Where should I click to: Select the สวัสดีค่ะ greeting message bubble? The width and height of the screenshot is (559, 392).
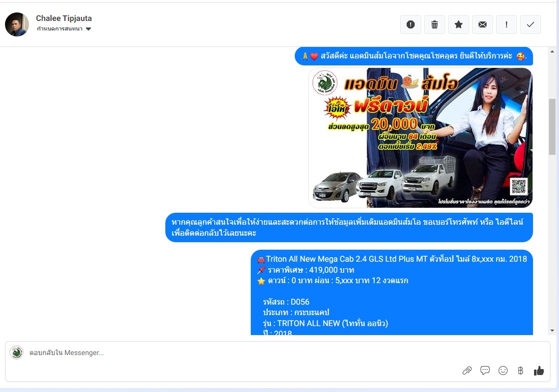click(414, 56)
